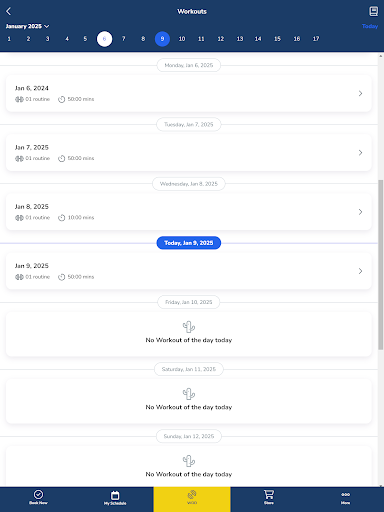Open the Jan 6, 2024 workout chevron
Image resolution: width=384 pixels, height=512 pixels.
pyautogui.click(x=360, y=93)
